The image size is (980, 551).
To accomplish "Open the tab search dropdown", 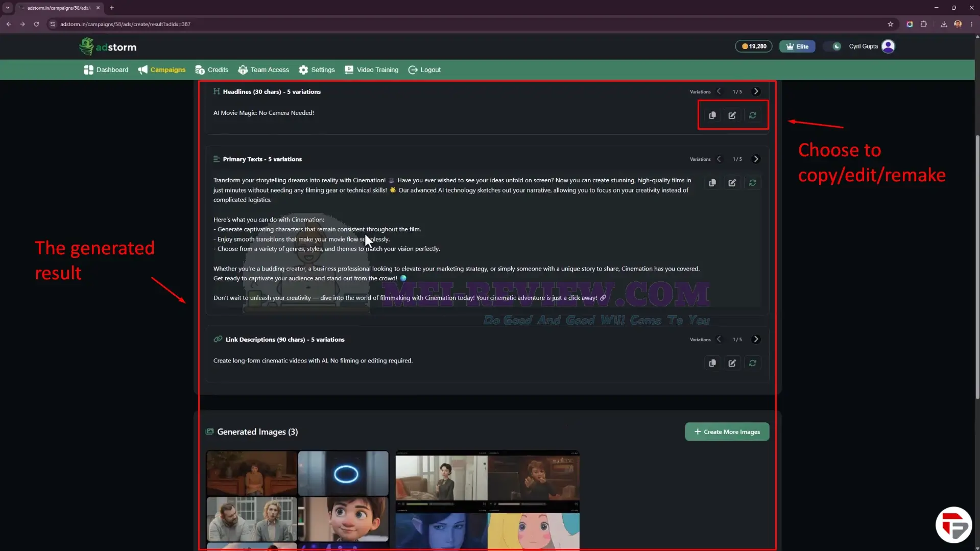I will point(8,8).
